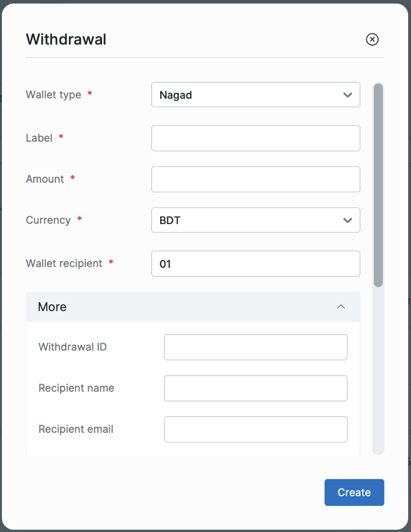Focus the Recipient name field

256,388
